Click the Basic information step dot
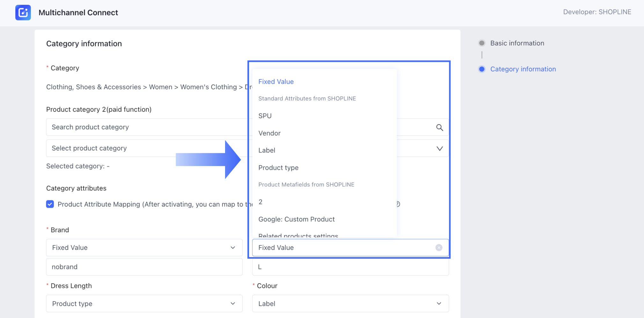 [x=482, y=43]
